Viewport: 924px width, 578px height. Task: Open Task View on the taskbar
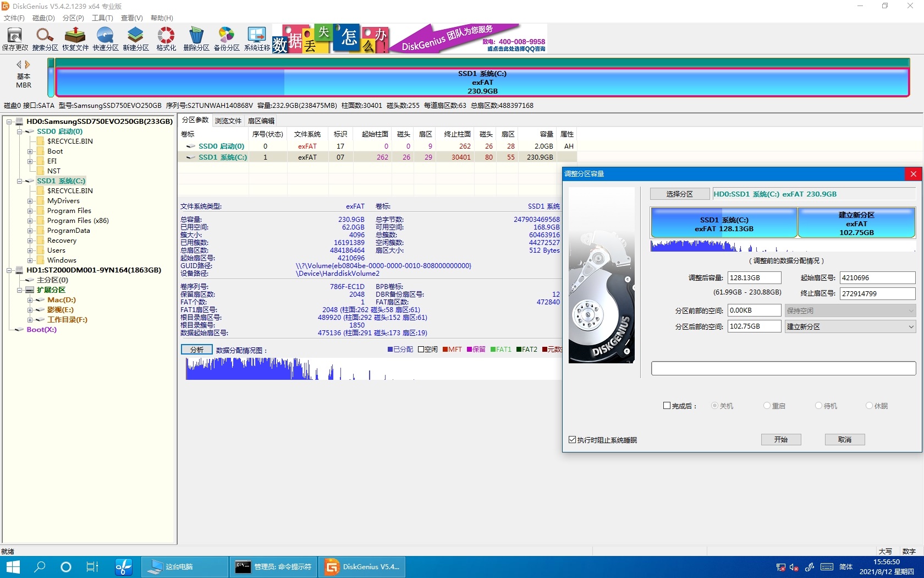coord(92,566)
